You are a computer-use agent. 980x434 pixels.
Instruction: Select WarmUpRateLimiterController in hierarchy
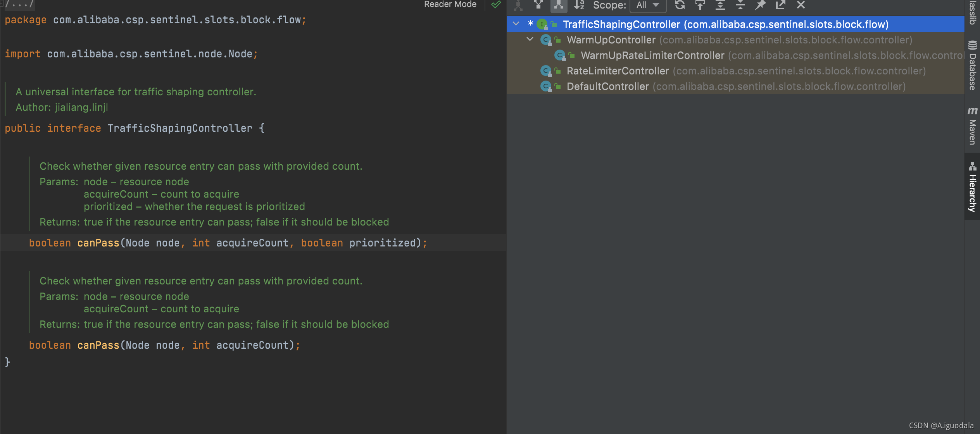point(652,55)
